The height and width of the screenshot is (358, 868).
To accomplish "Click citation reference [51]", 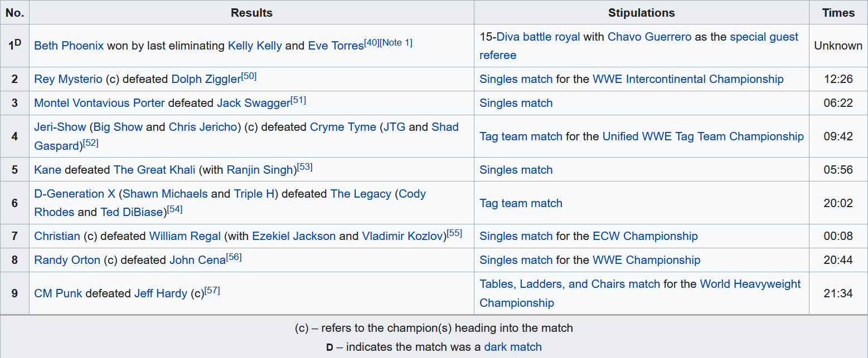I will coord(298,100).
